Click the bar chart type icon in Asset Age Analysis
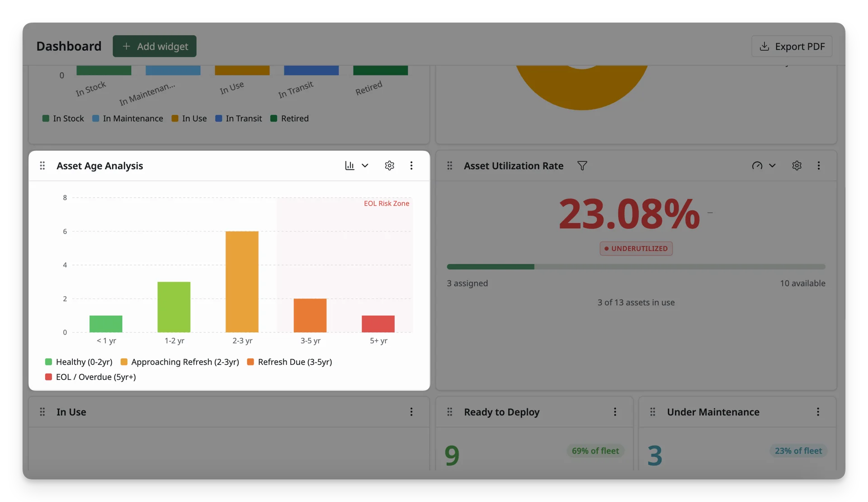Viewport: 868px width, 502px height. point(349,166)
